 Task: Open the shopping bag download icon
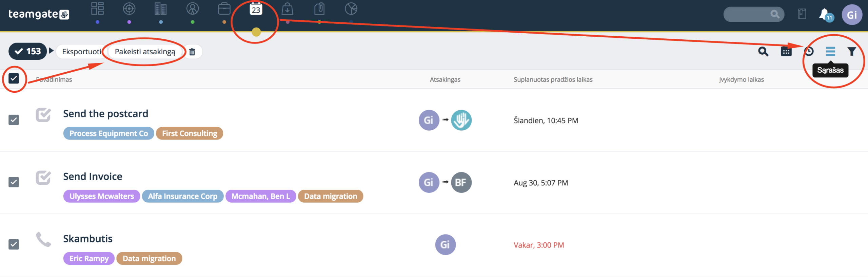[x=288, y=9]
